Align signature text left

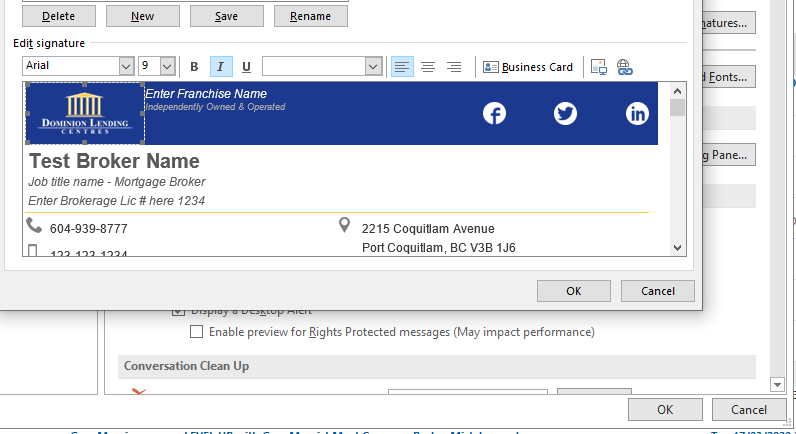point(402,67)
